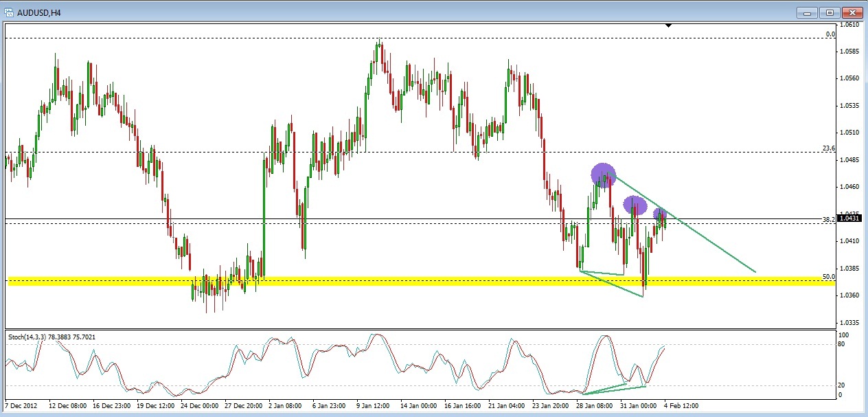Click the Stoch(14,3,3) indicator label
Screen dimensions: 868x417
tap(27, 337)
